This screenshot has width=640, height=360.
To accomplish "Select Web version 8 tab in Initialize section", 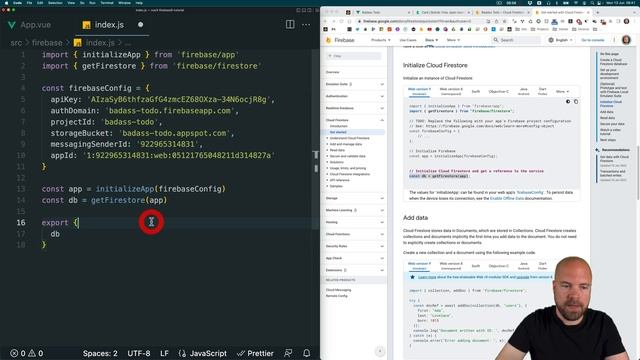I will [451, 91].
